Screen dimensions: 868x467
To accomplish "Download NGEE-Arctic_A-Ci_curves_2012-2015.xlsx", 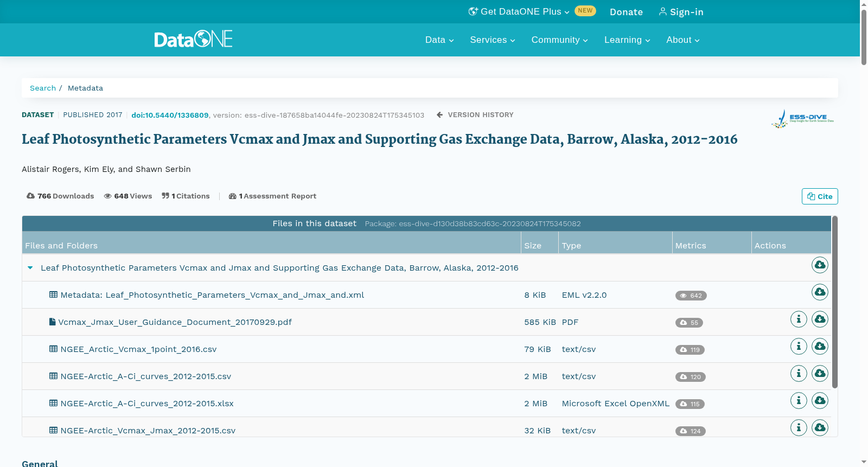I will [x=820, y=400].
